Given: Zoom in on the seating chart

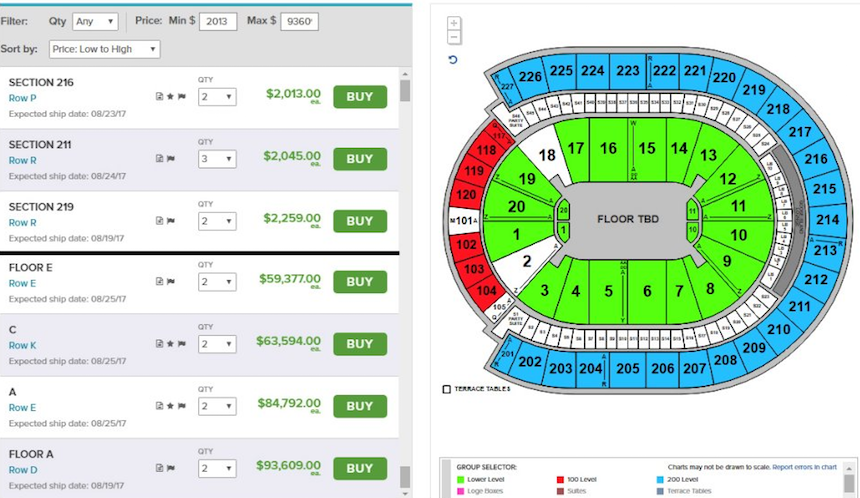Looking at the screenshot, I should coord(455,23).
